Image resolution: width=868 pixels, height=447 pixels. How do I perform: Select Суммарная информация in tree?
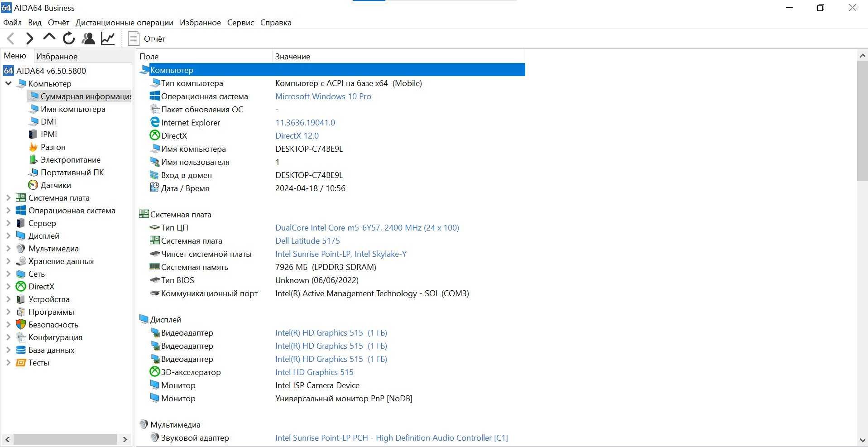pyautogui.click(x=79, y=96)
